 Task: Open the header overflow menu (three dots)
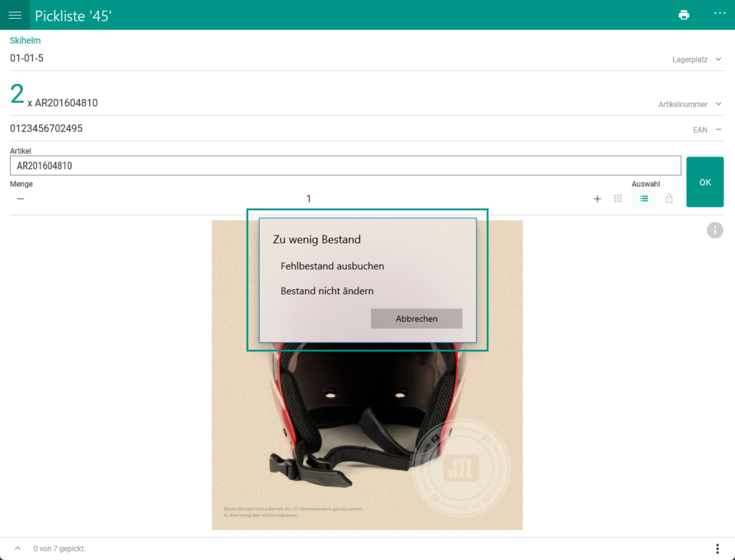tap(720, 14)
